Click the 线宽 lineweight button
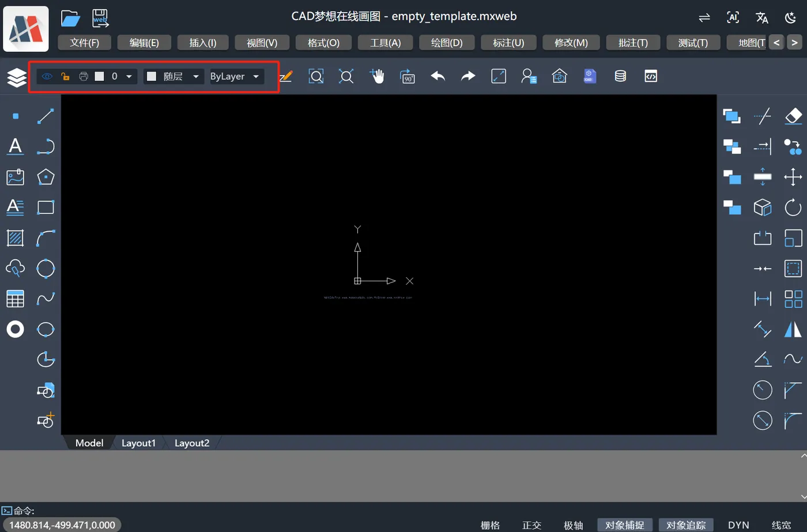Viewport: 807px width, 532px height. point(781,525)
